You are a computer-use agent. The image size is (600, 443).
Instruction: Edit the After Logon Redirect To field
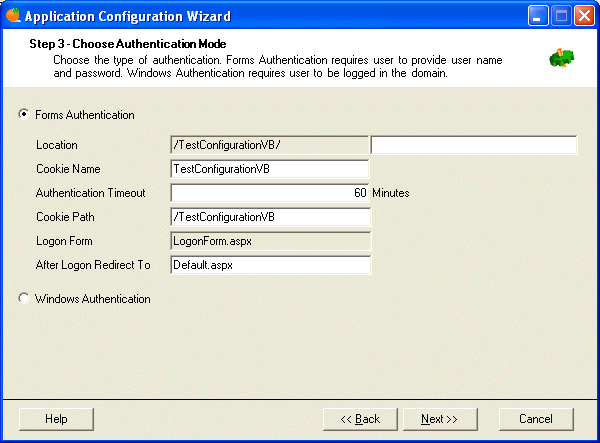click(x=270, y=265)
